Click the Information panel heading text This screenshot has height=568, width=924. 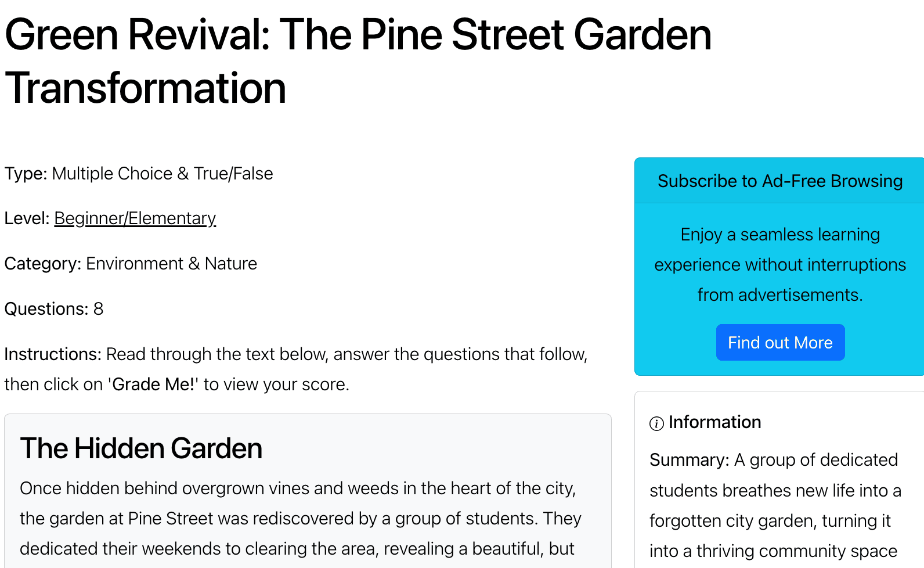coord(714,422)
